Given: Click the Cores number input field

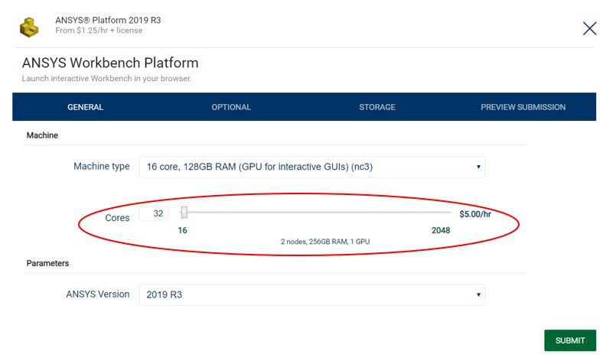Looking at the screenshot, I should click(x=154, y=213).
